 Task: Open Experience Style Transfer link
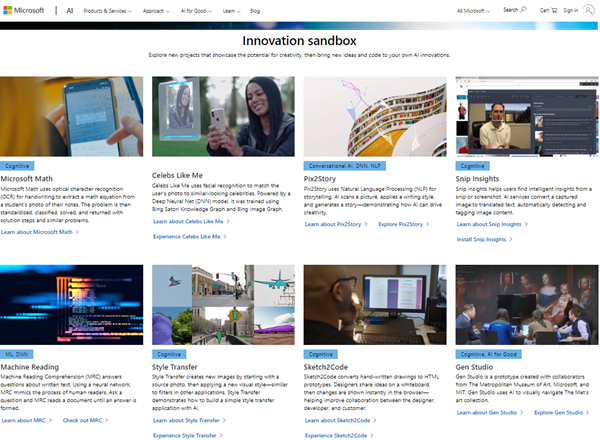click(188, 435)
